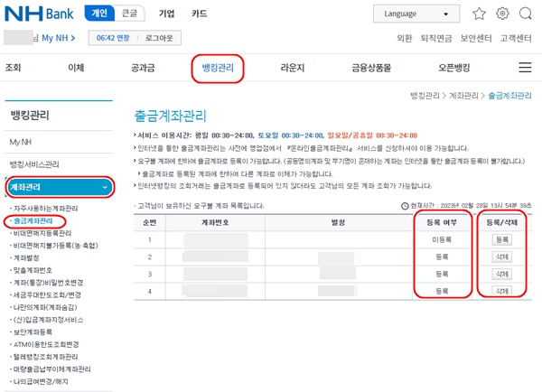Open My NH chevron link
The width and height of the screenshot is (542, 392).
[58, 38]
